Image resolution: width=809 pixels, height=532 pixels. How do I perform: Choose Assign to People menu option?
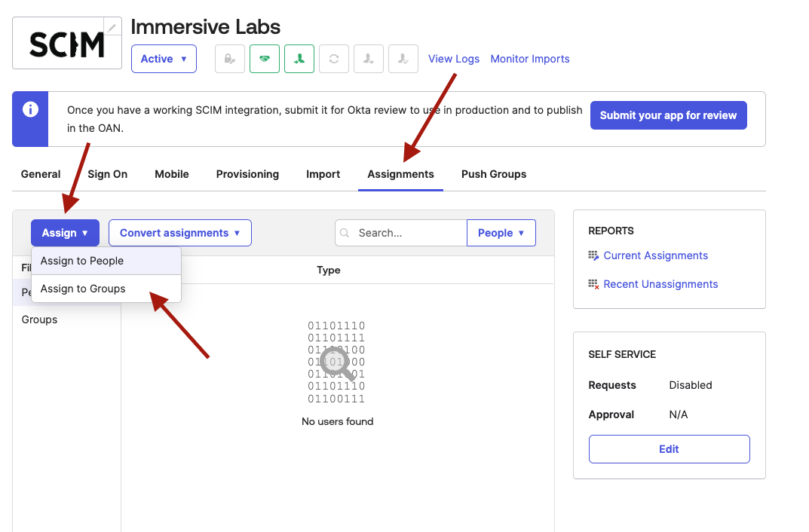tap(106, 261)
